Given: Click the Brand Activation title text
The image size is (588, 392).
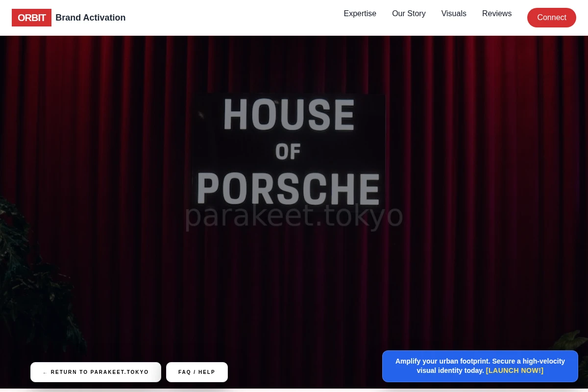Looking at the screenshot, I should point(90,18).
